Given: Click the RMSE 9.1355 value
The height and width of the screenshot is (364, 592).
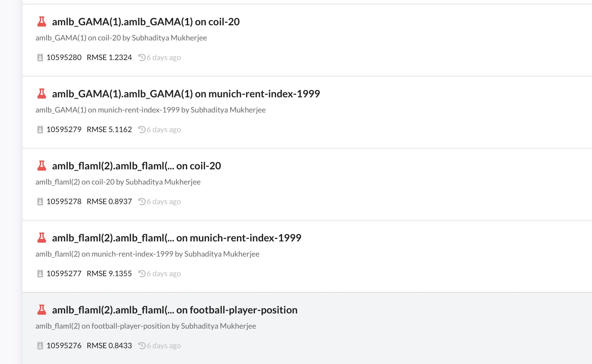Looking at the screenshot, I should point(109,274).
